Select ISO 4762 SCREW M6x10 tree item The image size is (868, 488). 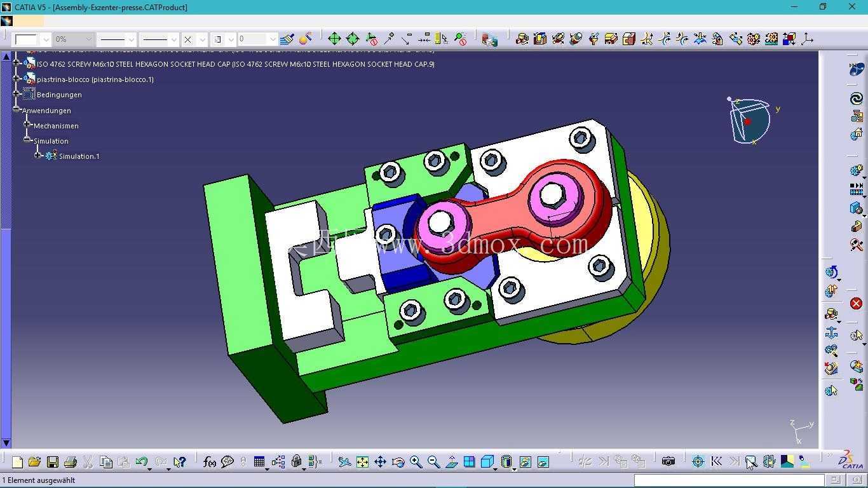(x=236, y=64)
